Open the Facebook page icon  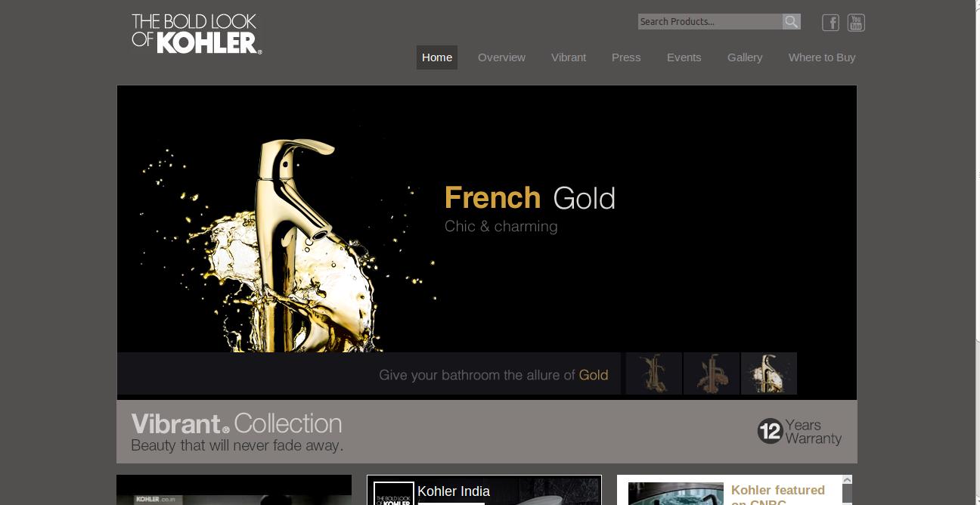tap(830, 23)
